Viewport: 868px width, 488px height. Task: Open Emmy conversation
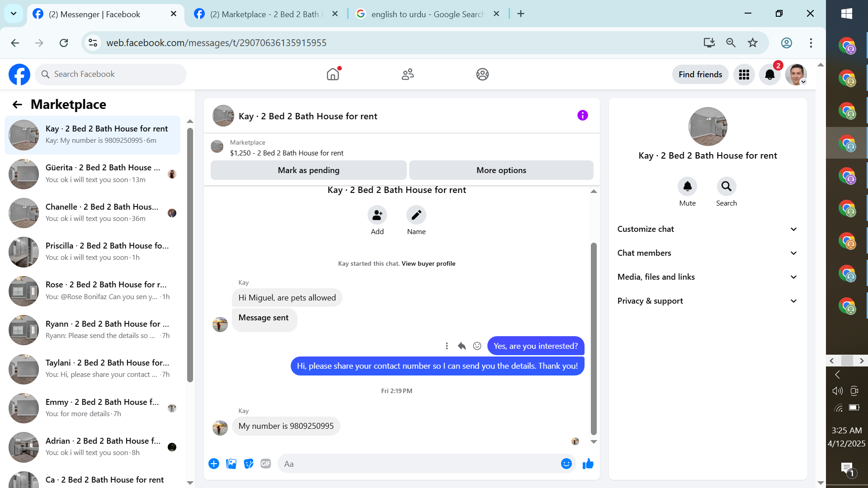[93, 408]
